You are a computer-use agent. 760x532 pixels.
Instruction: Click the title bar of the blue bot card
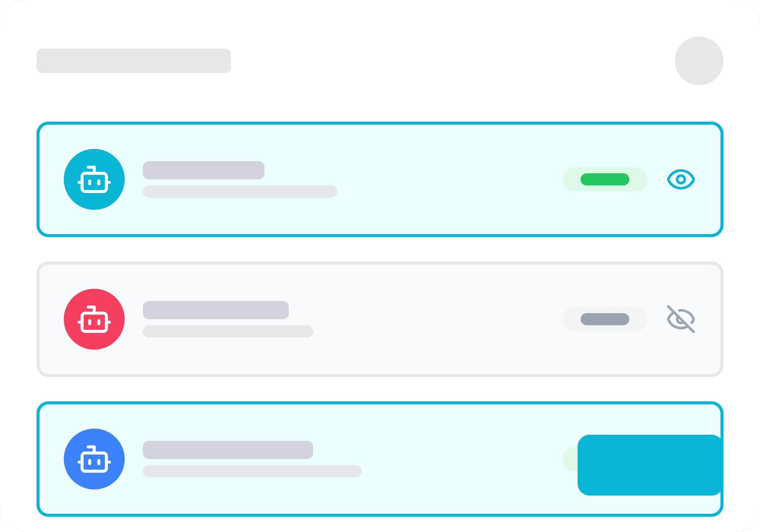click(x=228, y=450)
